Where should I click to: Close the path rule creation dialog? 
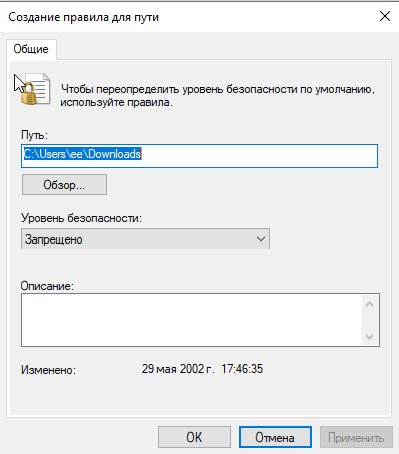[x=385, y=16]
